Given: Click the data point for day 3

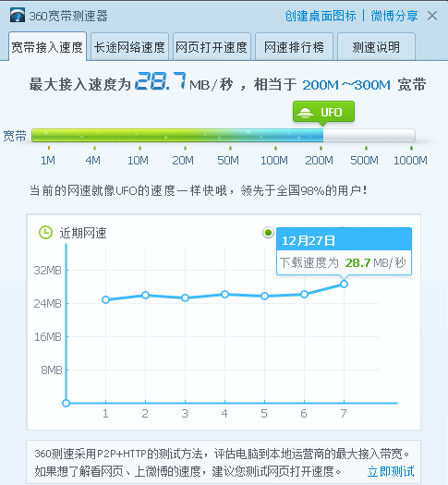Looking at the screenshot, I should point(185,297).
